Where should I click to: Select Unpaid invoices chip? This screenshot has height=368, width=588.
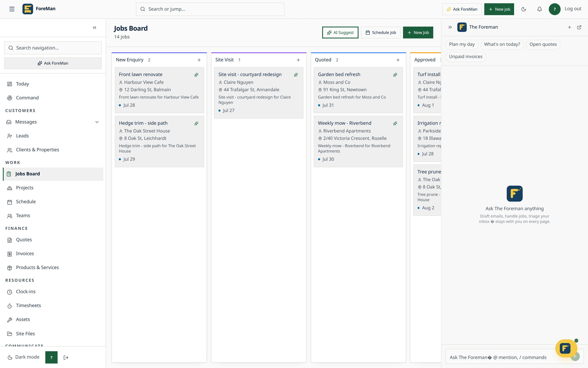(465, 57)
